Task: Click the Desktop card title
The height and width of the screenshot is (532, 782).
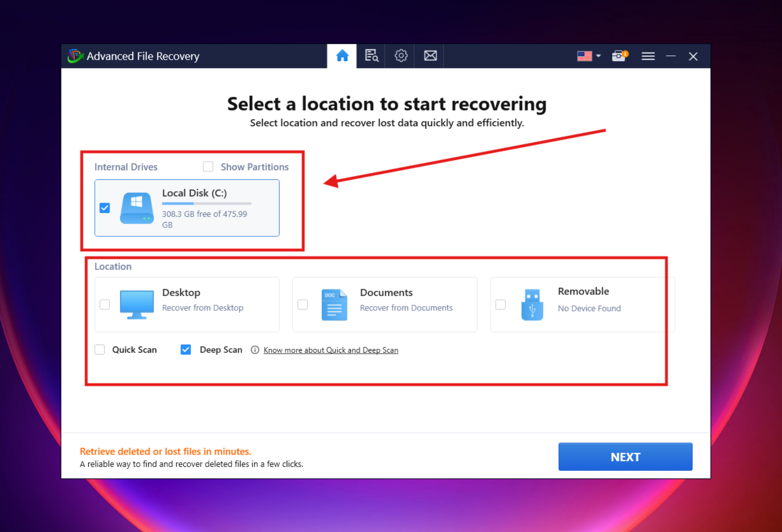Action: pos(181,293)
